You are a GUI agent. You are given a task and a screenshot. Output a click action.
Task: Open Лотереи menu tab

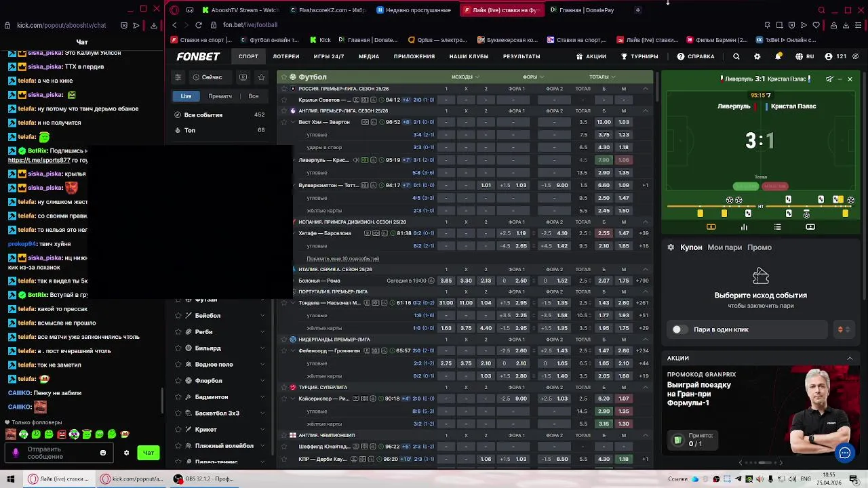[x=286, y=57]
